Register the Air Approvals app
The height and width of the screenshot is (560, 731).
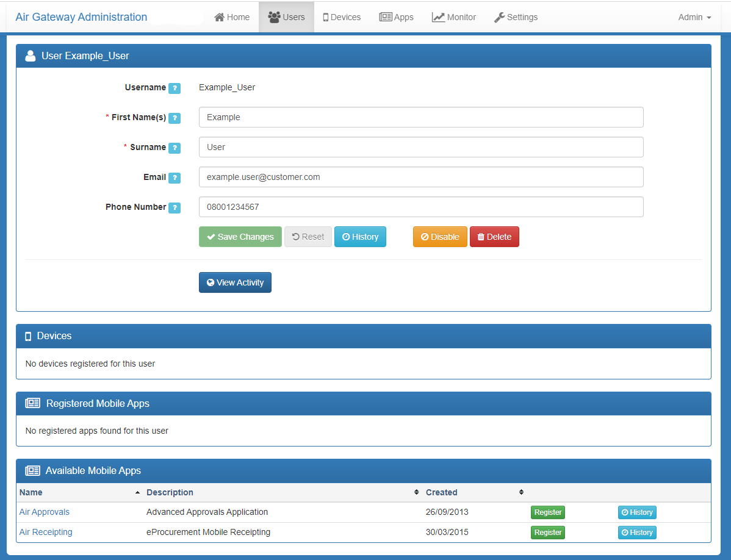pos(548,512)
